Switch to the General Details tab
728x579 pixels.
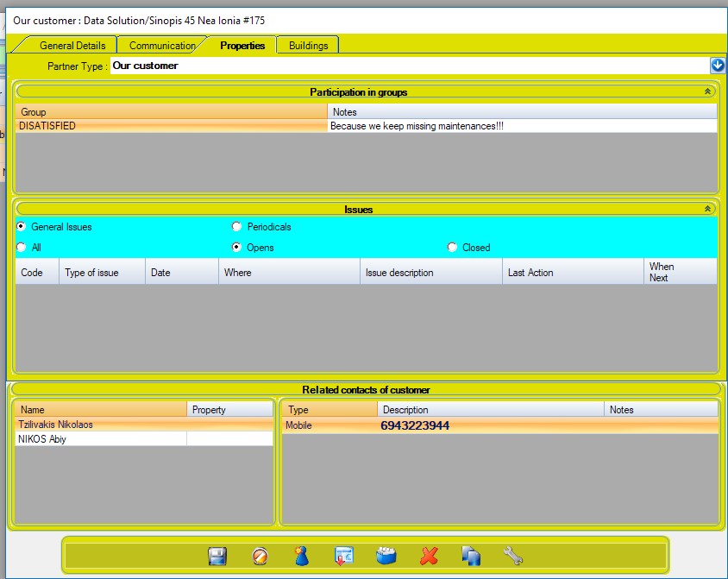(72, 46)
